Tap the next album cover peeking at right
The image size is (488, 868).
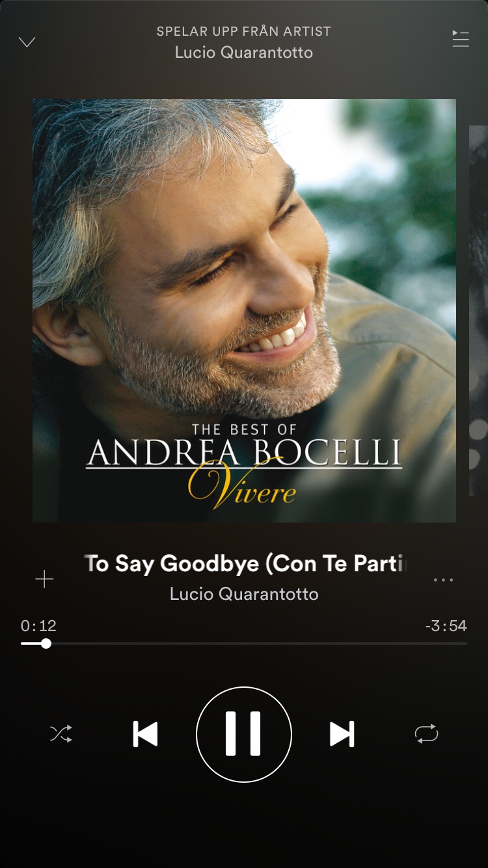coord(478,310)
